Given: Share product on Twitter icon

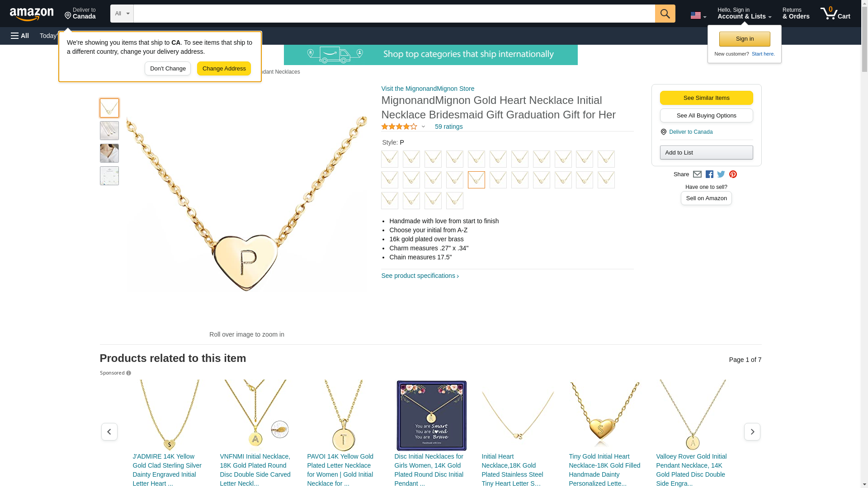Looking at the screenshot, I should coord(721,174).
